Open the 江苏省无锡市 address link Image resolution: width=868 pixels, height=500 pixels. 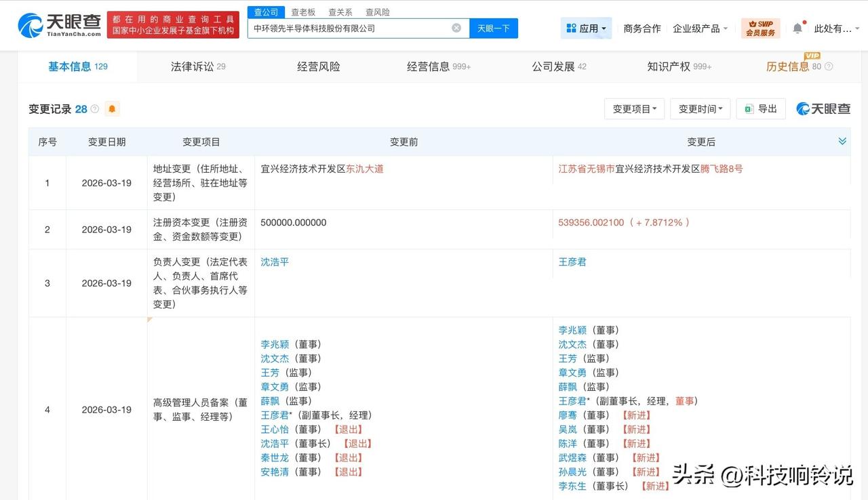pyautogui.click(x=587, y=169)
